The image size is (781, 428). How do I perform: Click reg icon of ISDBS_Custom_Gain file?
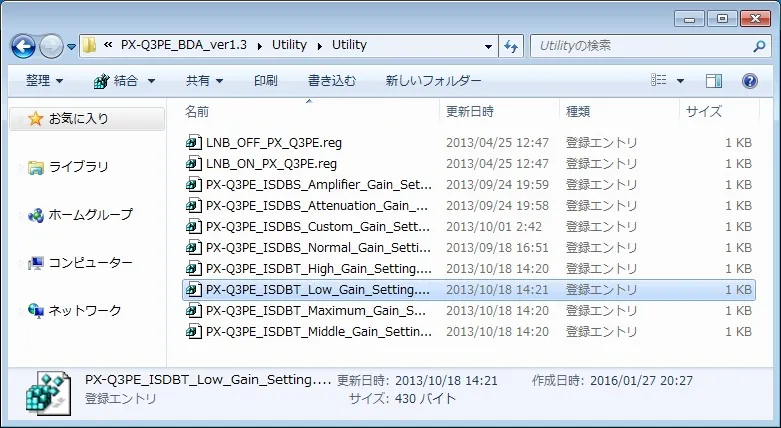click(194, 227)
